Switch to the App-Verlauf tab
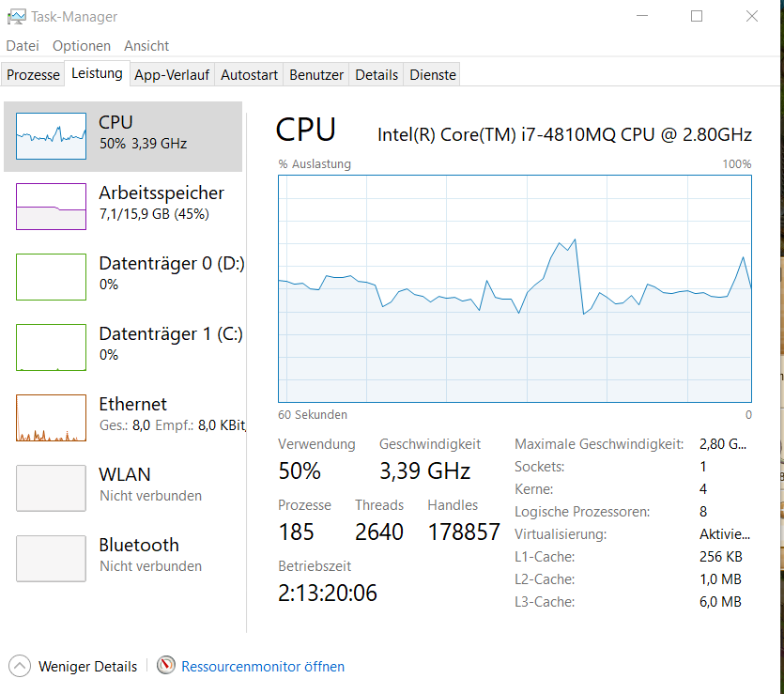The height and width of the screenshot is (694, 784). 172,74
